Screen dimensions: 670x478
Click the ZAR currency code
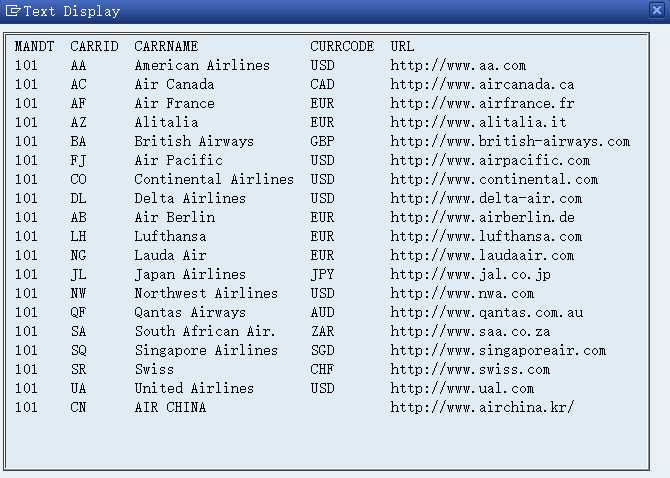pyautogui.click(x=322, y=331)
